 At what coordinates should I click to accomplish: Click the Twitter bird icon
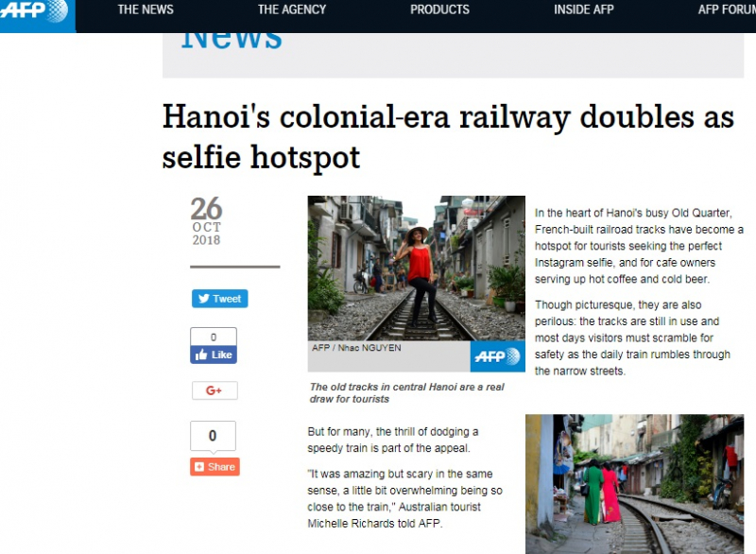coord(204,299)
